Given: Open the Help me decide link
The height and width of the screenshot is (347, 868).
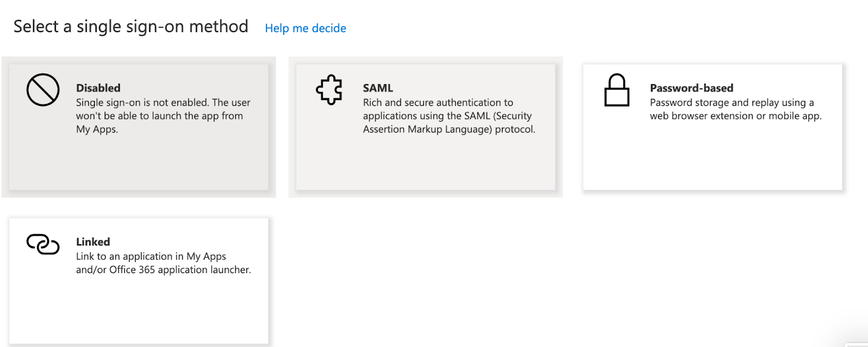Looking at the screenshot, I should 305,28.
